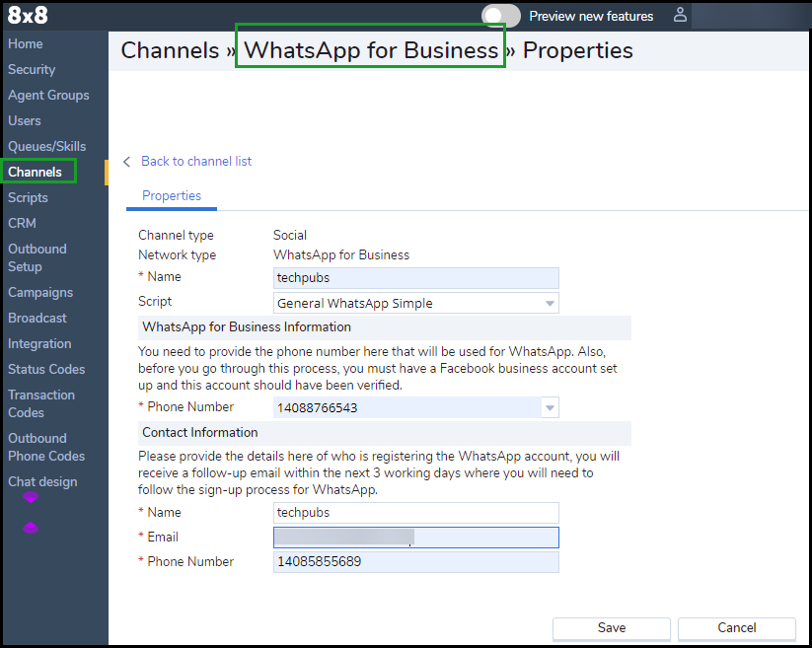812x648 pixels.
Task: Open Broadcast section
Action: (x=37, y=318)
